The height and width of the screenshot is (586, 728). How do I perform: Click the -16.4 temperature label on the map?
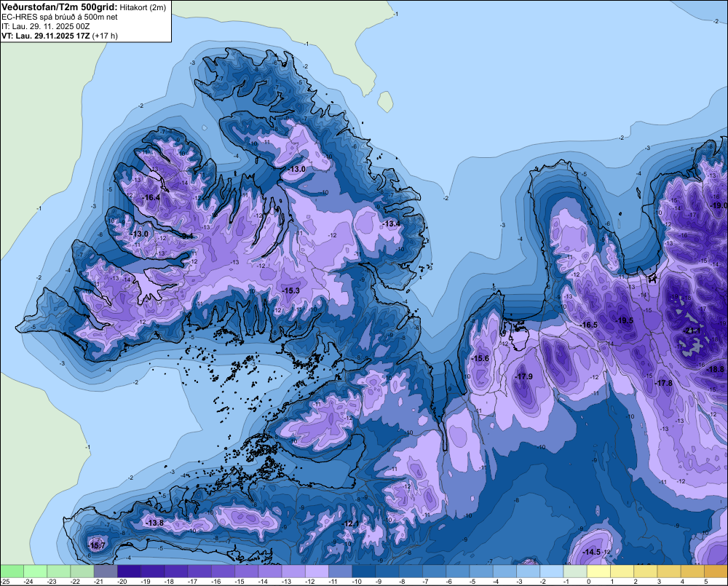pos(151,197)
